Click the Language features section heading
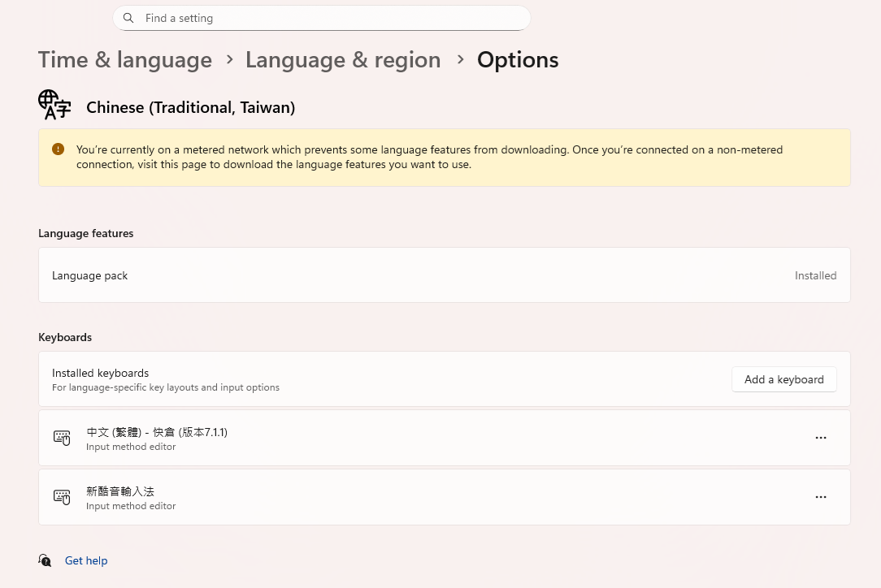The width and height of the screenshot is (881, 588). pyautogui.click(x=86, y=233)
